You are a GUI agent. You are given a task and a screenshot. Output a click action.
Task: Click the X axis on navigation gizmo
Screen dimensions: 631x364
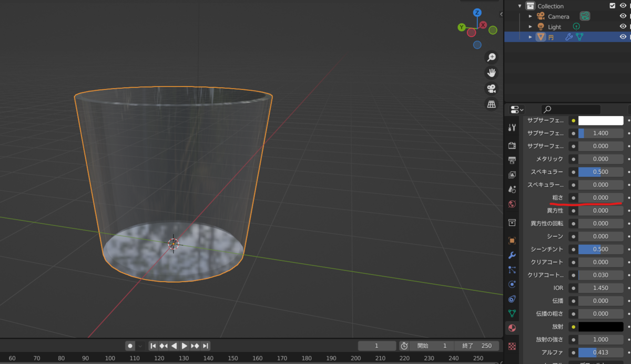tap(483, 25)
